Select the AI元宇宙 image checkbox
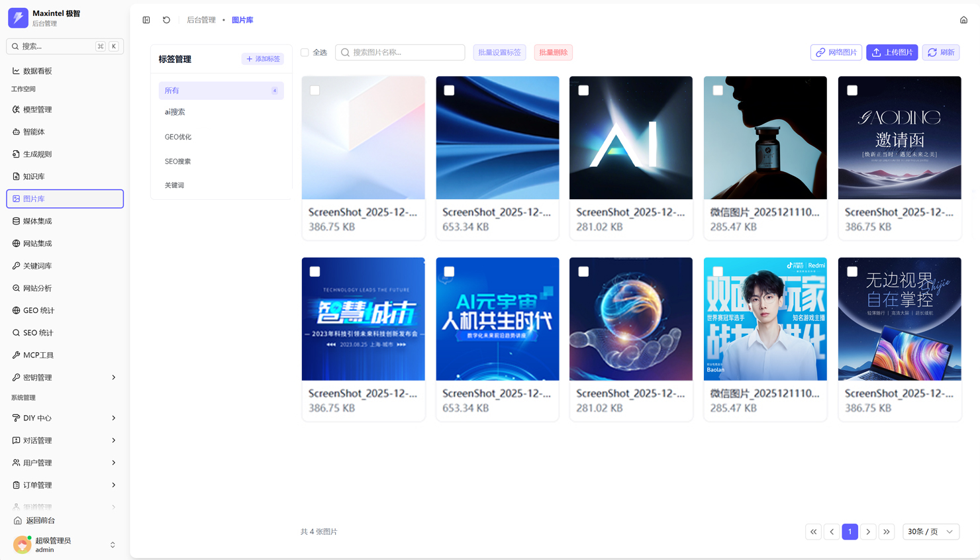The width and height of the screenshot is (980, 560). [x=449, y=271]
